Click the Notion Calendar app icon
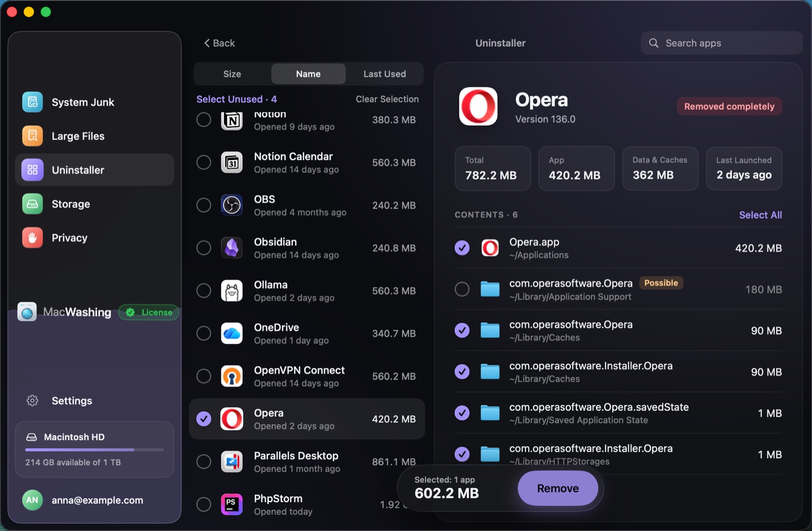The height and width of the screenshot is (531, 812). (x=232, y=162)
